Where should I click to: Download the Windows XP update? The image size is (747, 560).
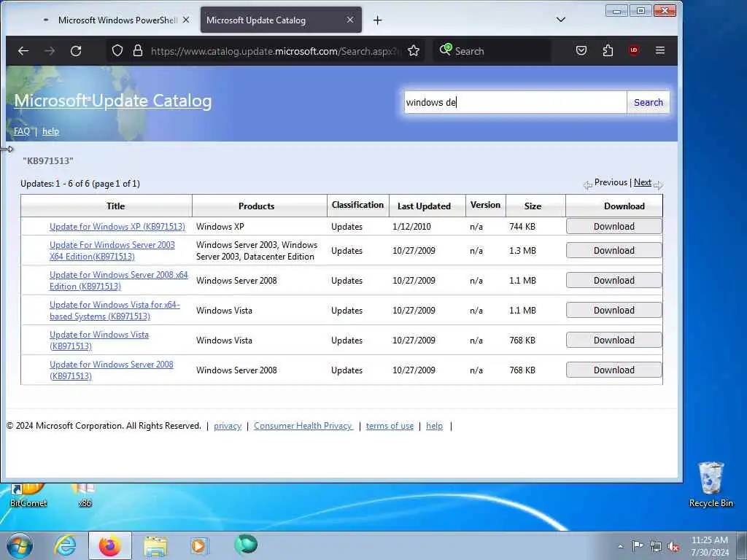pos(614,227)
